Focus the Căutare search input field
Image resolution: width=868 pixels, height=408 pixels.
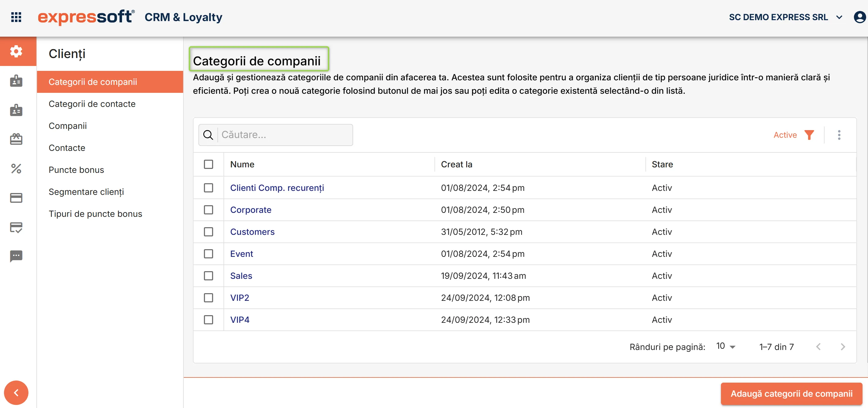[285, 135]
